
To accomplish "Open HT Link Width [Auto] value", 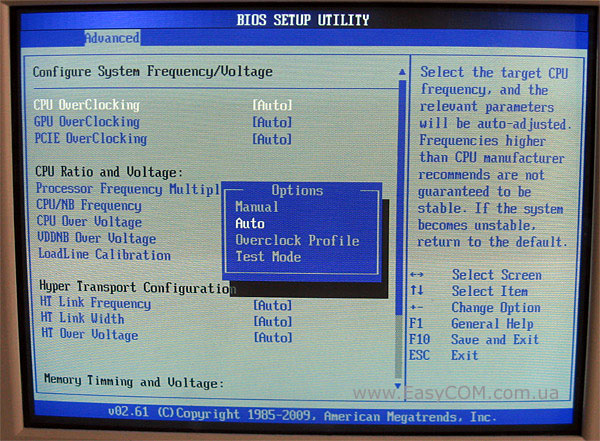I will (273, 322).
